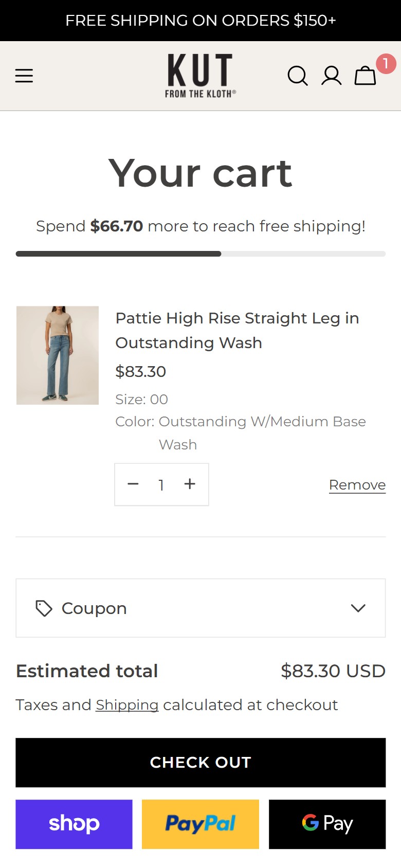Open the Pattie jeans product thumbnail
The height and width of the screenshot is (868, 401).
(58, 355)
